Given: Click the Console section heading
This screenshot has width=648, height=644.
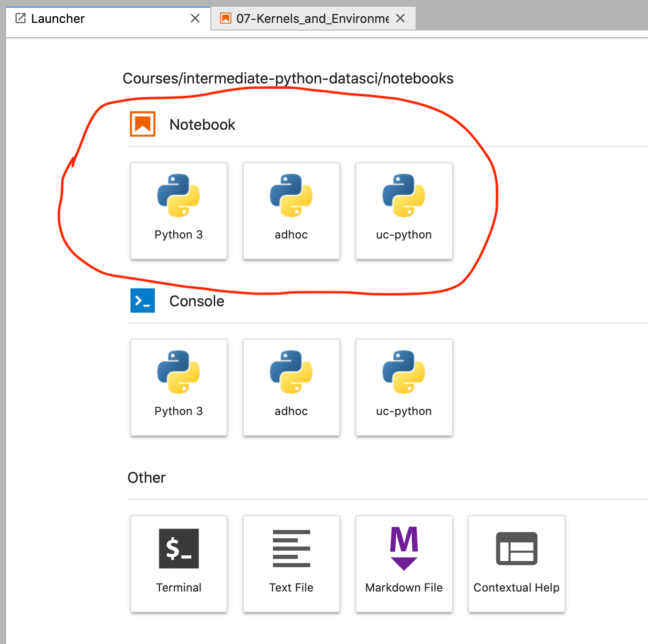Looking at the screenshot, I should pyautogui.click(x=197, y=301).
